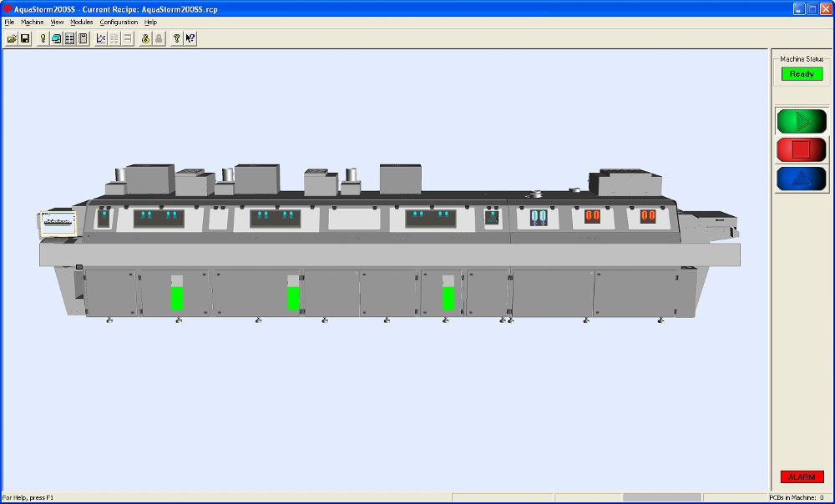The image size is (835, 504).
Task: Click the first spray nozzle window panel
Action: click(159, 218)
